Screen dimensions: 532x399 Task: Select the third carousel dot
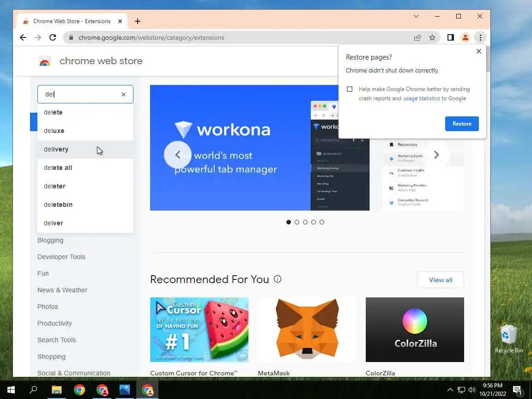coord(305,222)
